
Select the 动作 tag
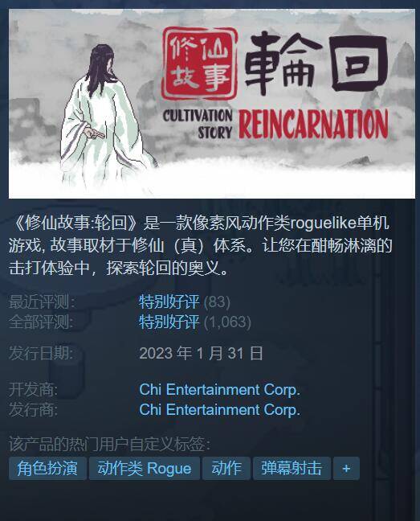pos(226,468)
